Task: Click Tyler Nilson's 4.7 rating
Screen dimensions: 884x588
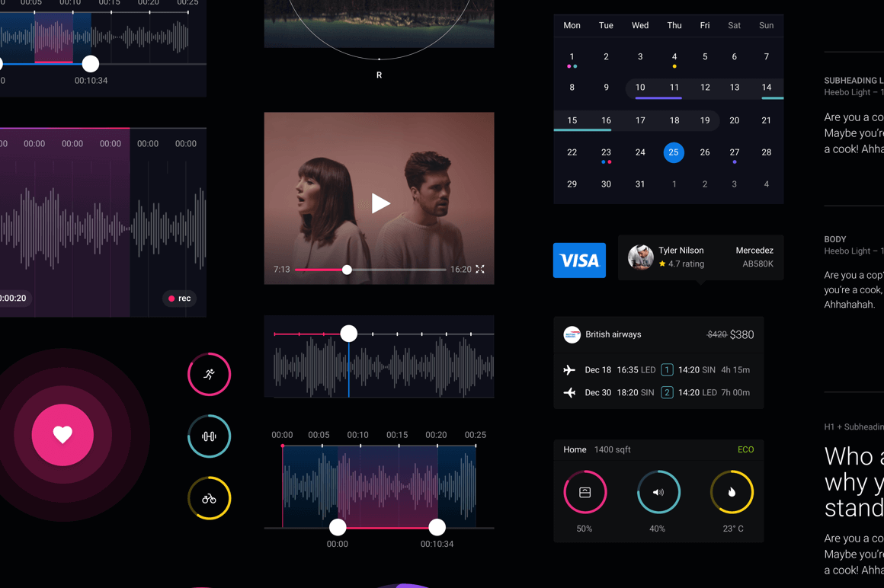Action: click(x=682, y=264)
